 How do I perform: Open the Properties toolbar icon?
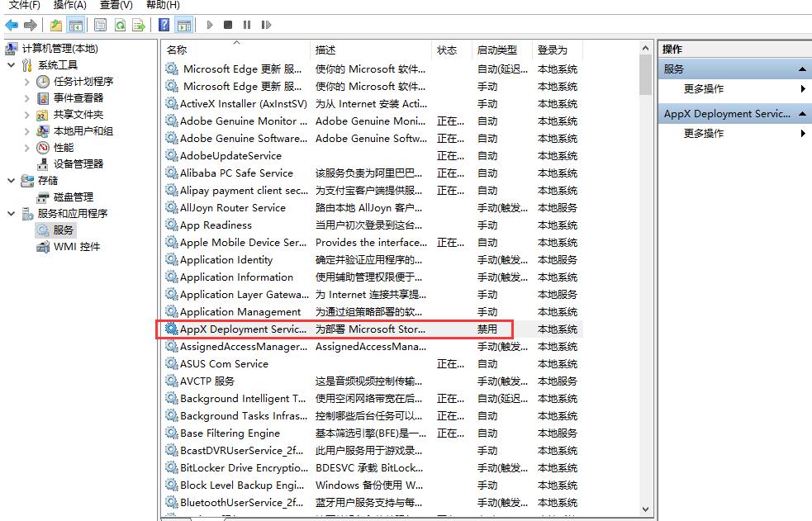[x=101, y=25]
